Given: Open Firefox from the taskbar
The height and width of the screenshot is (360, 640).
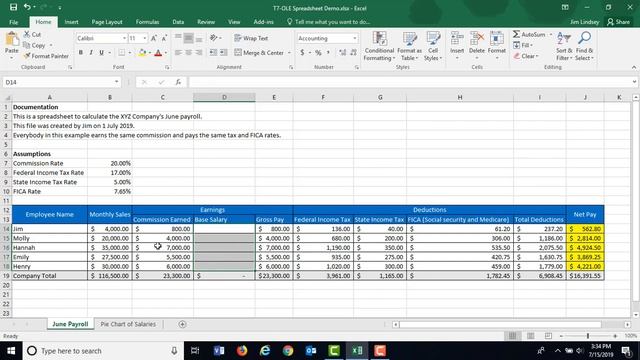Looking at the screenshot, I should tap(242, 351).
